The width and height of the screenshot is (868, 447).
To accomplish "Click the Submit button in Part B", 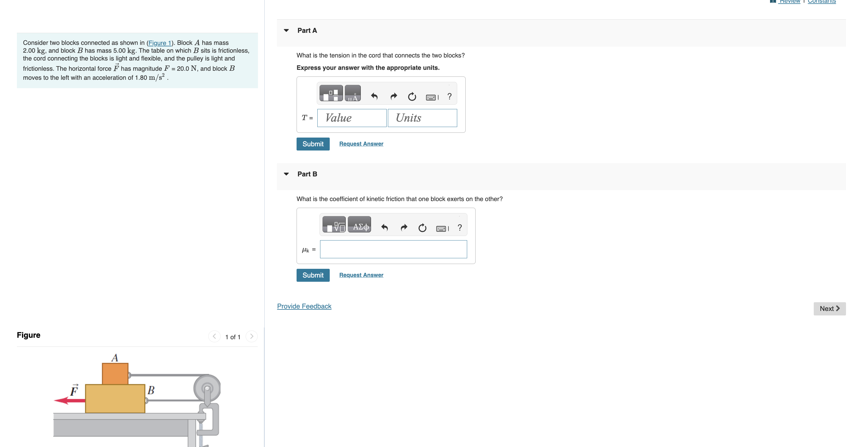I will [x=313, y=275].
